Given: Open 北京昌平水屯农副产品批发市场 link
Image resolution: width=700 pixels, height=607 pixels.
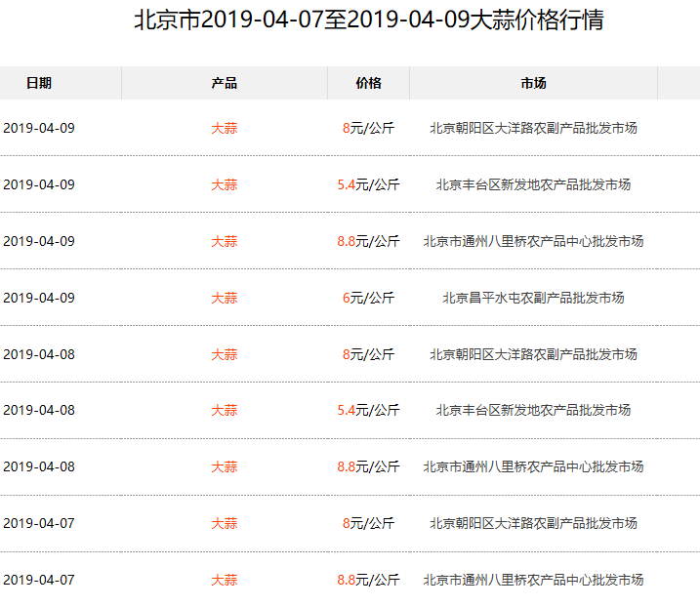Looking at the screenshot, I should click(x=533, y=298).
